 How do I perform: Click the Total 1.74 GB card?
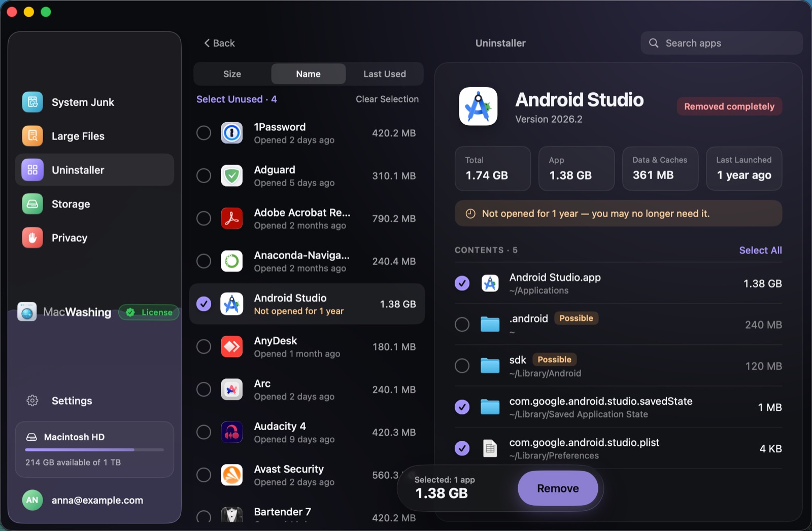pyautogui.click(x=493, y=168)
